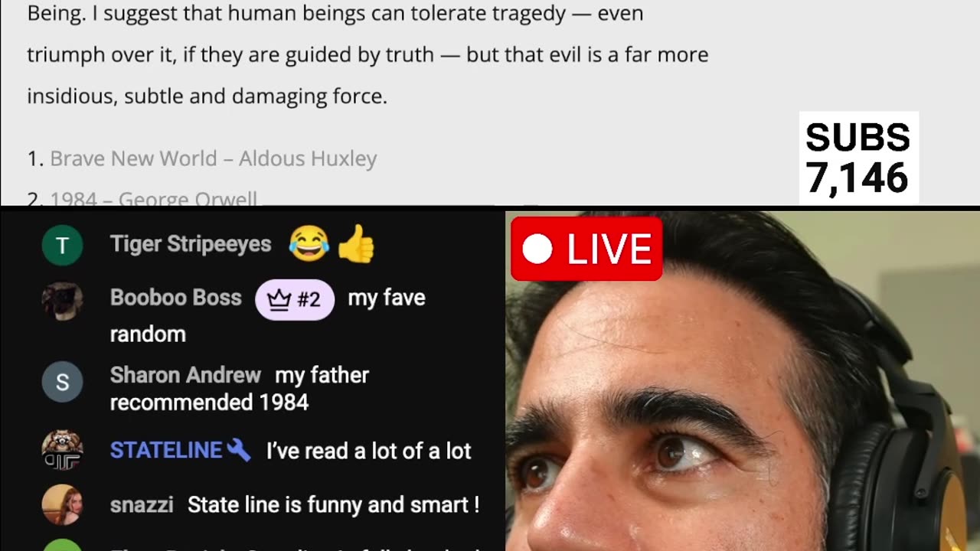Click the wrench moderator icon beside STATELINE

point(239,450)
